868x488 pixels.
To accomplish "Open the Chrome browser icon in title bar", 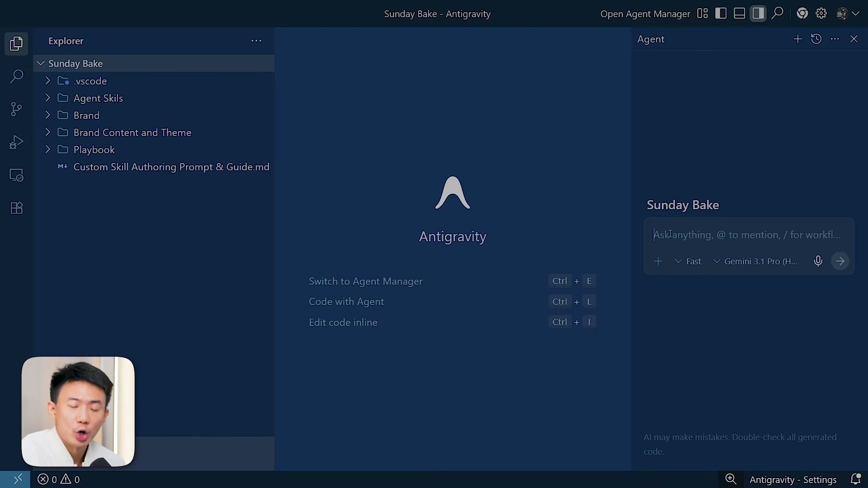I will tap(802, 13).
